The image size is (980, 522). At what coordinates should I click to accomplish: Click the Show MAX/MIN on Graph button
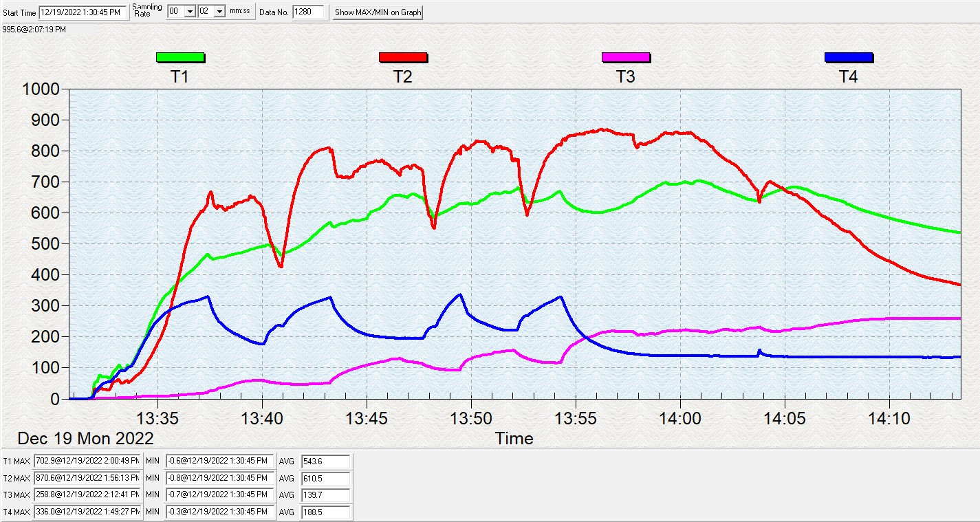click(378, 12)
